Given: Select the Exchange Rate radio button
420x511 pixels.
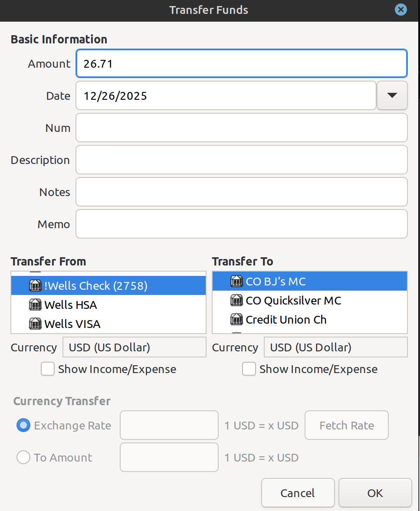Looking at the screenshot, I should pos(23,426).
